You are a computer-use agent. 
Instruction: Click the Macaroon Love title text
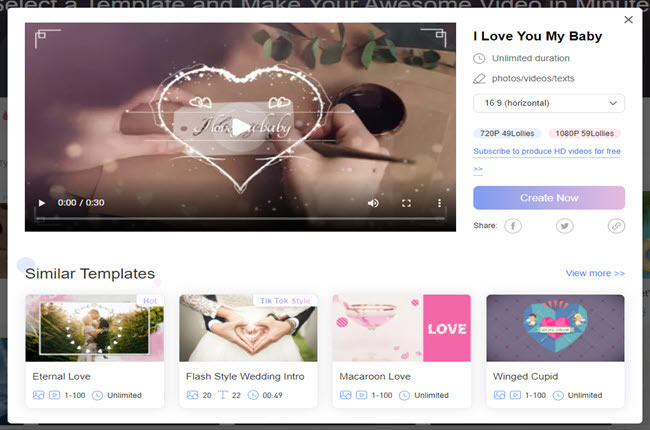375,377
